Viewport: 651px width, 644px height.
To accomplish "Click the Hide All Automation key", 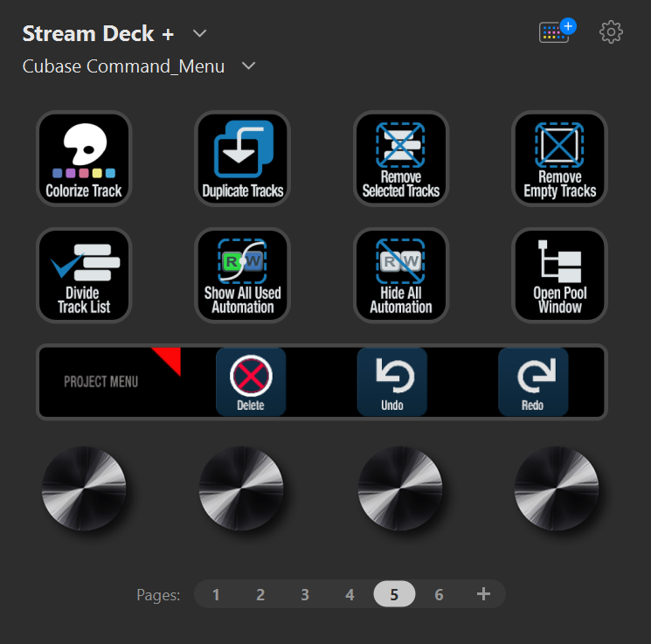I will click(401, 275).
